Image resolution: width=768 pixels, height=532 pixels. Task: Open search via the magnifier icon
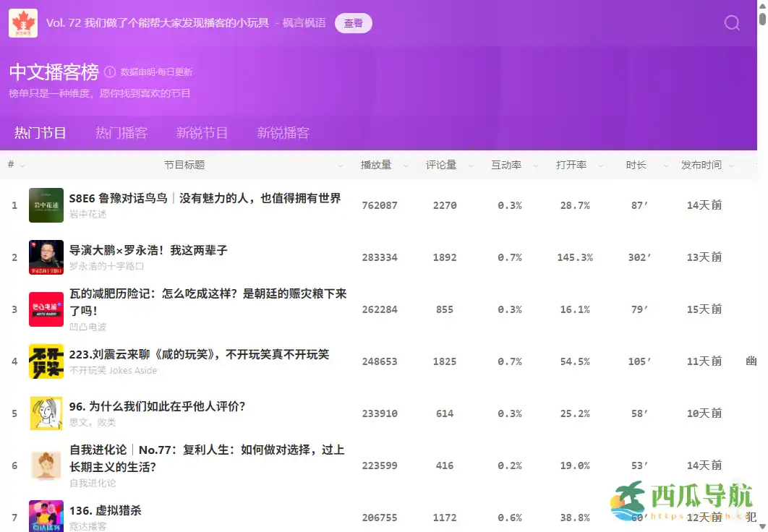point(731,22)
